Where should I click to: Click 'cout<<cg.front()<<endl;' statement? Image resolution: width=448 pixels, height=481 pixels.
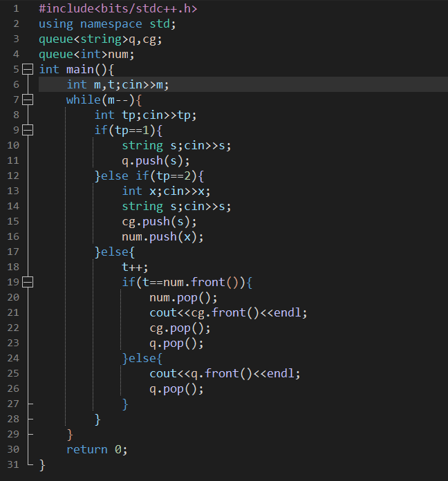(228, 312)
